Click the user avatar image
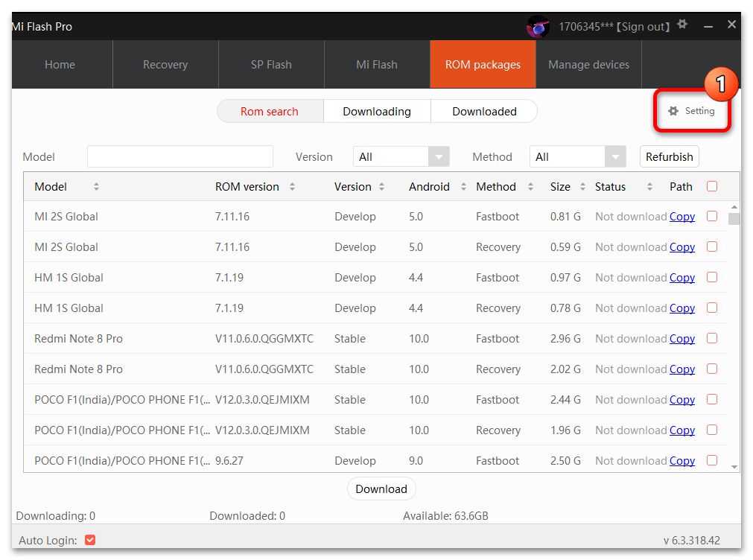753x560 pixels. [x=538, y=26]
